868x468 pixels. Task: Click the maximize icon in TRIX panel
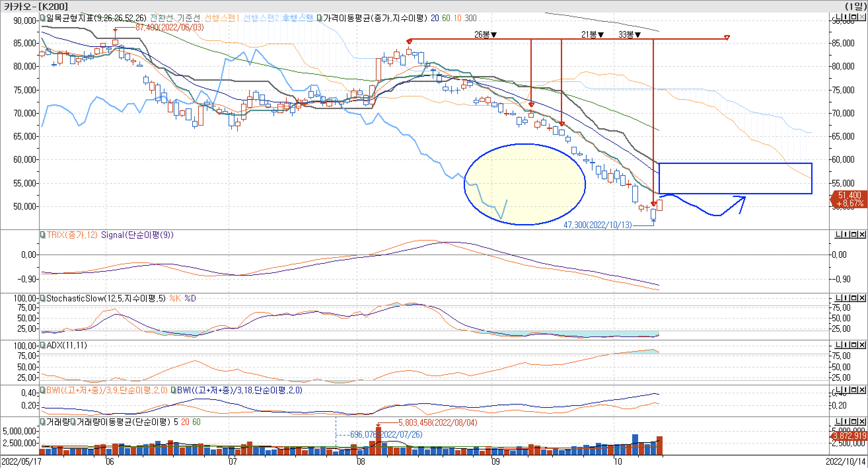854,234
